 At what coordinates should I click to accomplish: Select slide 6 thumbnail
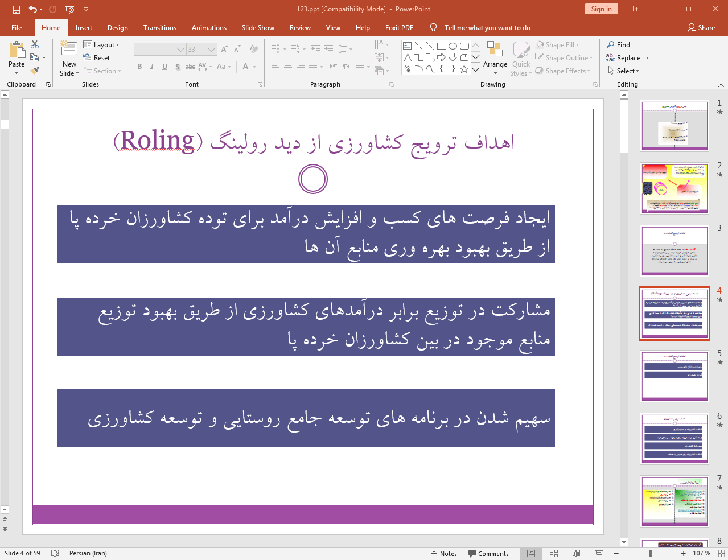click(674, 439)
